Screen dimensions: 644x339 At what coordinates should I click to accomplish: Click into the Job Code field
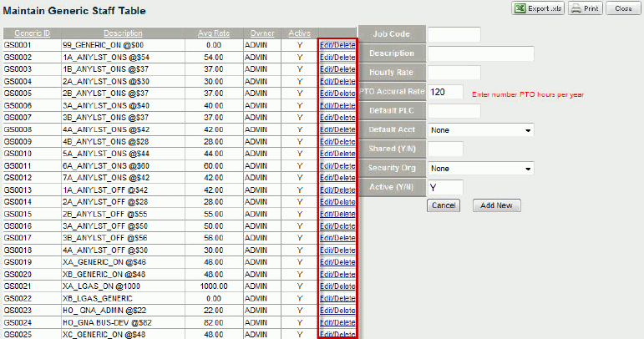point(454,34)
